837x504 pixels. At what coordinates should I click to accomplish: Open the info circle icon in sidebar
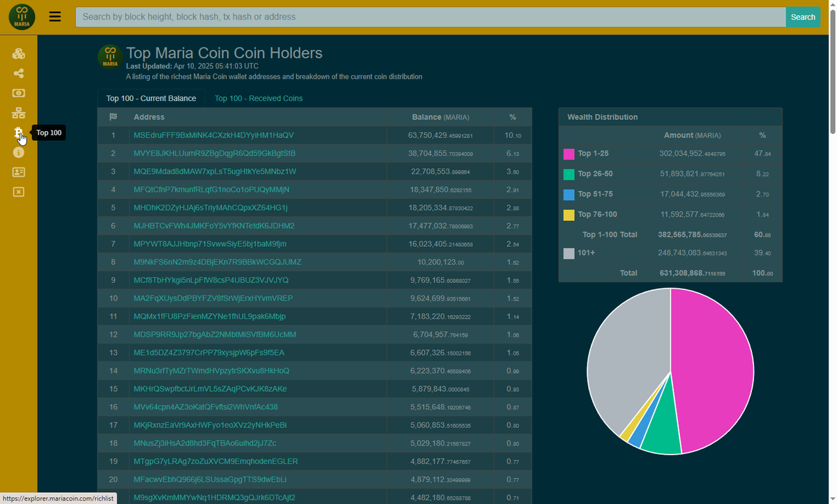point(19,152)
